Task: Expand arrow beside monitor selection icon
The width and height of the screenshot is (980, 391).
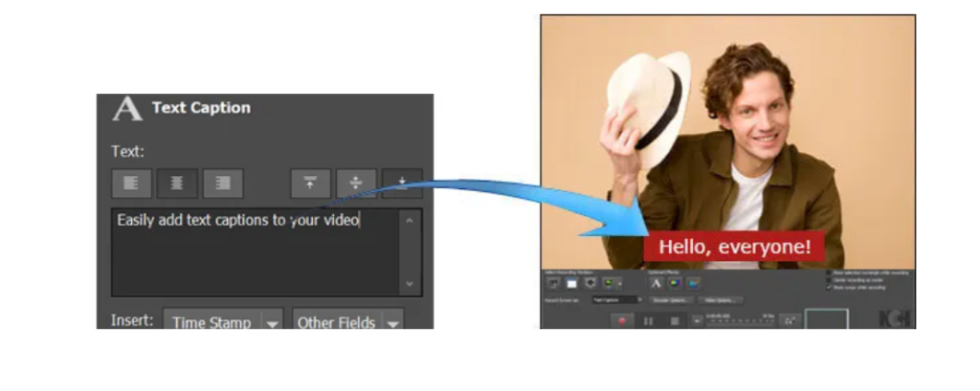Action: pyautogui.click(x=620, y=284)
